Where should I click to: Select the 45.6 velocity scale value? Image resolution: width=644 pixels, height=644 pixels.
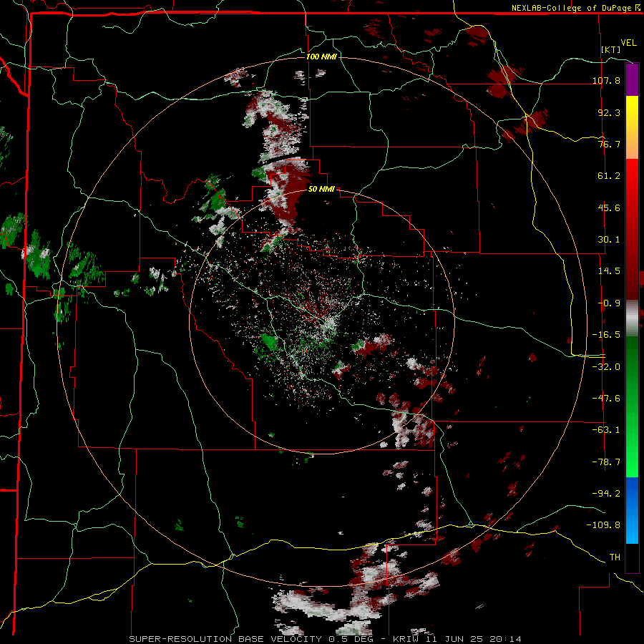point(609,208)
